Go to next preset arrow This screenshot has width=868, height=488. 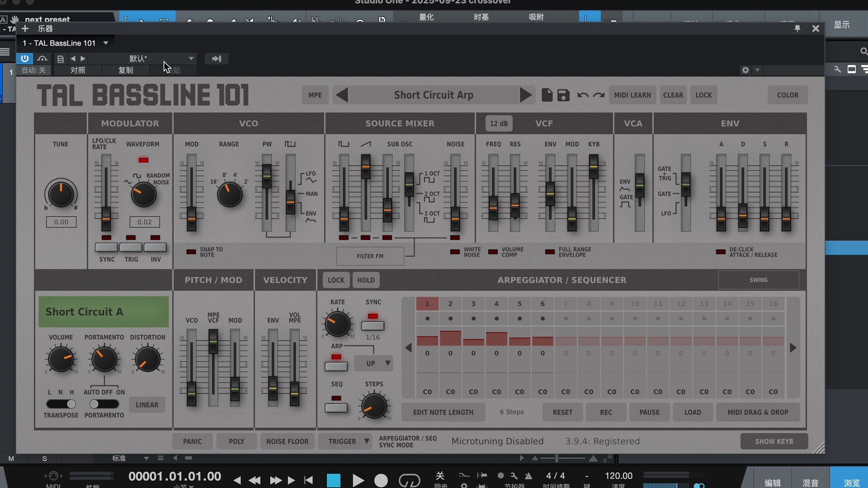pos(525,95)
